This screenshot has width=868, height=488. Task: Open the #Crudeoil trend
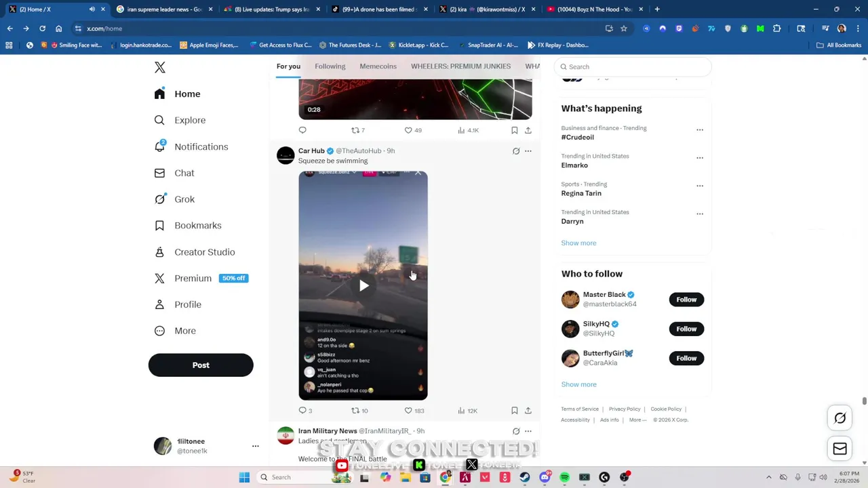578,137
